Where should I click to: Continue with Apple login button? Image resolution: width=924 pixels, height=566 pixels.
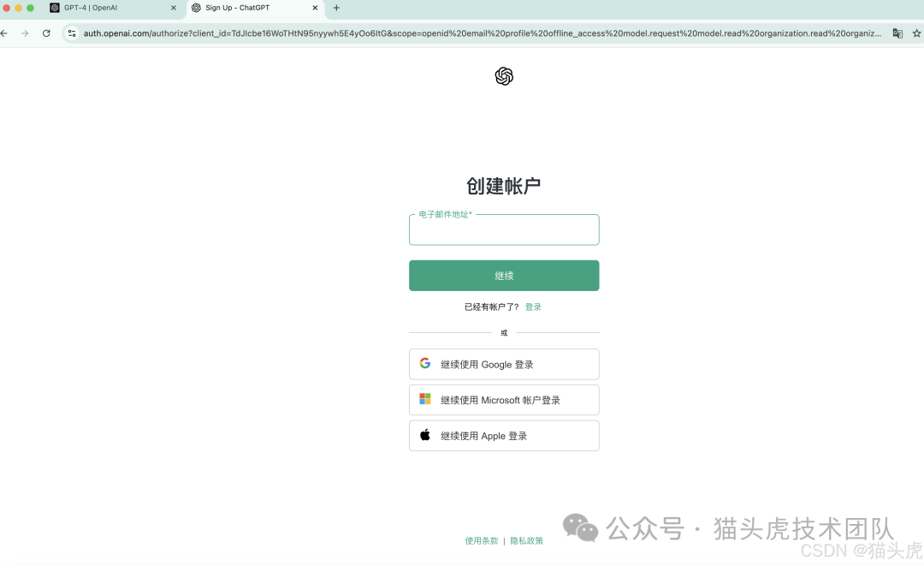tap(504, 436)
